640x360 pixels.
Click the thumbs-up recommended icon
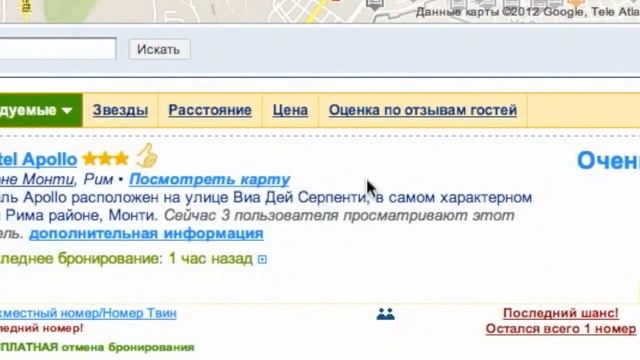click(x=147, y=156)
